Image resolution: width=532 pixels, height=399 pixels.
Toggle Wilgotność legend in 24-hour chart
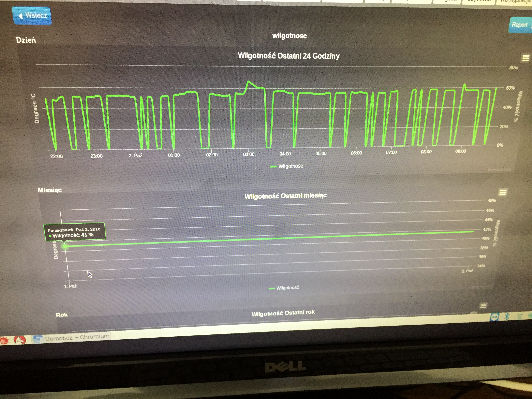pos(286,166)
